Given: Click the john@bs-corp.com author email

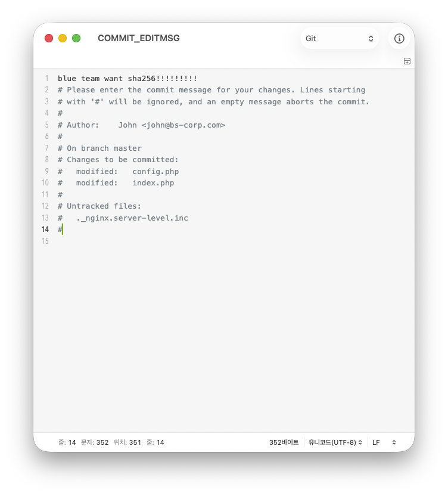Looking at the screenshot, I should pyautogui.click(x=183, y=125).
